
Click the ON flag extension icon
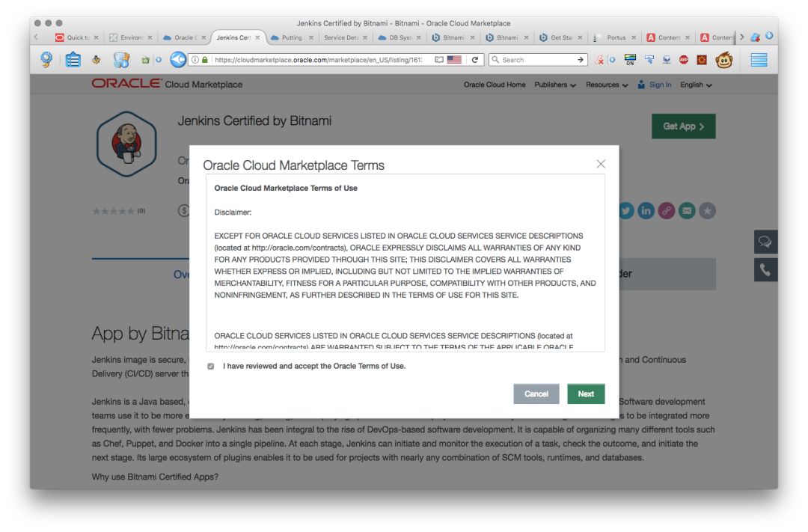pyautogui.click(x=630, y=60)
